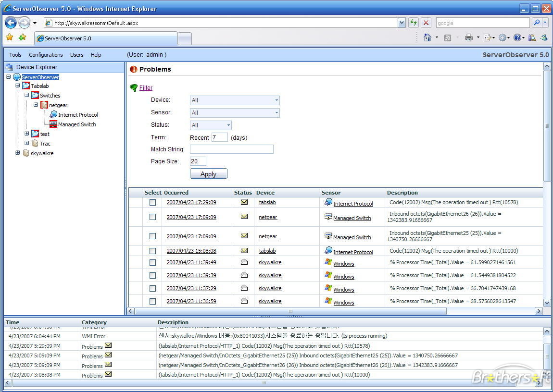This screenshot has height=392, width=553.
Task: Click the Filter link
Action: pyautogui.click(x=146, y=88)
